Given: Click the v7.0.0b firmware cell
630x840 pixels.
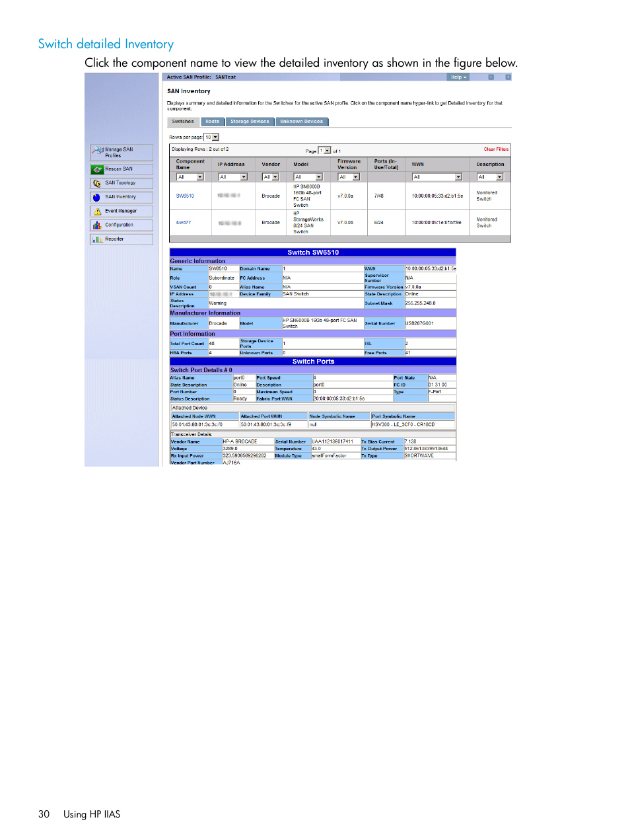Looking at the screenshot, I should pos(345,223).
